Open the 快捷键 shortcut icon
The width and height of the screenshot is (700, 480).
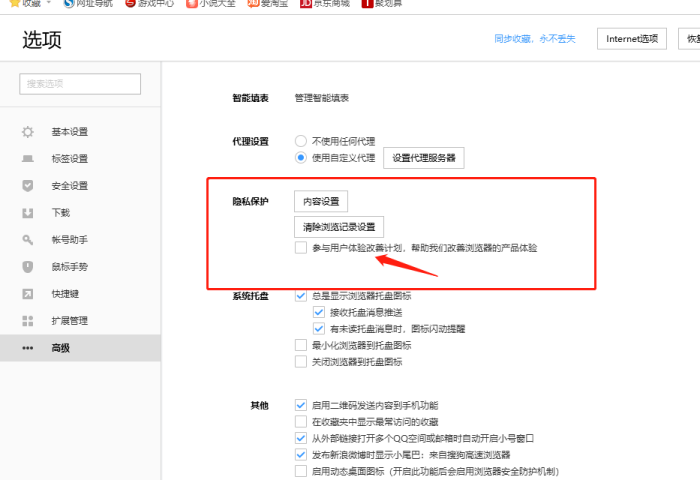tap(28, 294)
